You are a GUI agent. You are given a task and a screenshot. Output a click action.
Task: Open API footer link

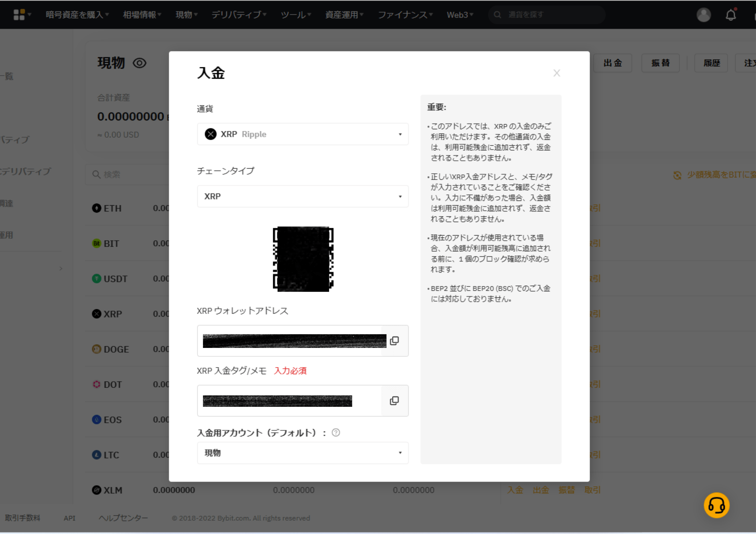[x=69, y=518]
